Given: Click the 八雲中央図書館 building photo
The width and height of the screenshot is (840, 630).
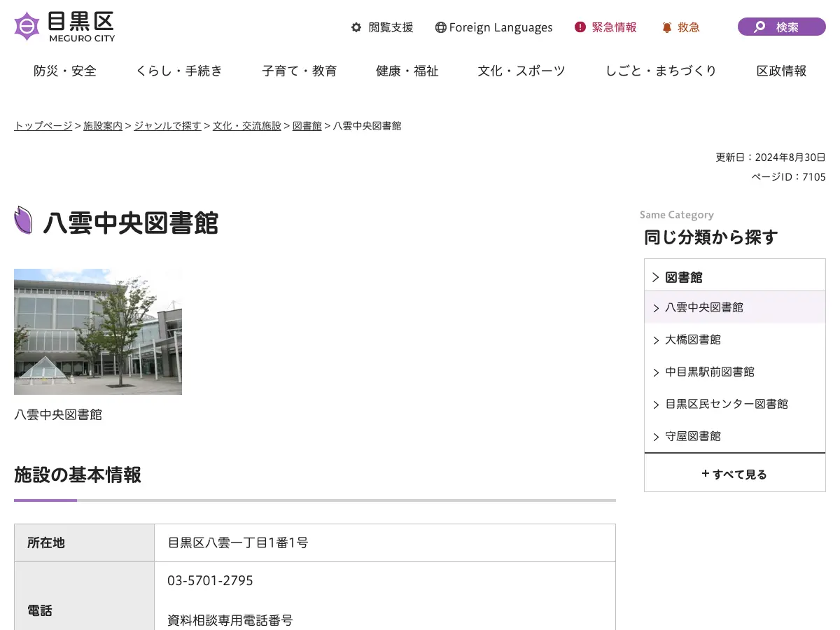Looking at the screenshot, I should 98,332.
